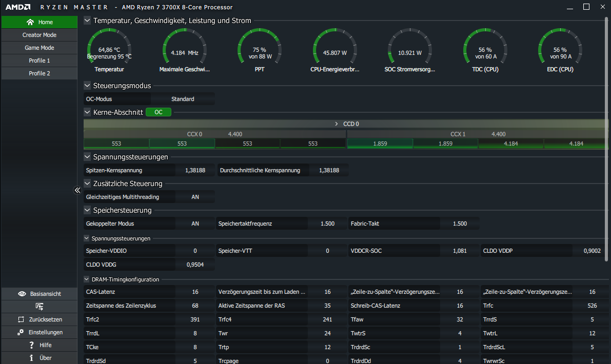Open Profile 2
The height and width of the screenshot is (364, 611).
pos(40,74)
